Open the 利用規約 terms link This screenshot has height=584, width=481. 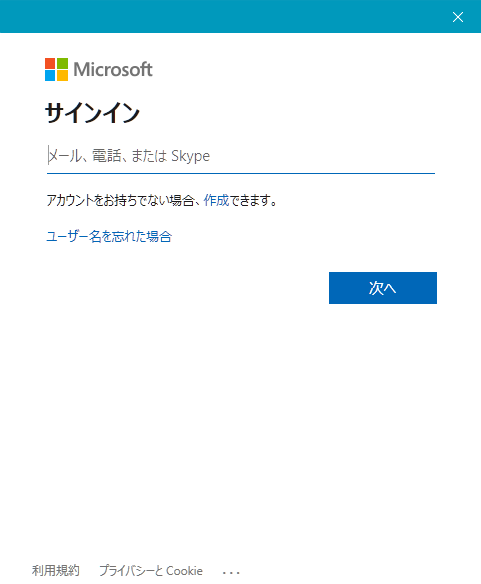point(56,570)
